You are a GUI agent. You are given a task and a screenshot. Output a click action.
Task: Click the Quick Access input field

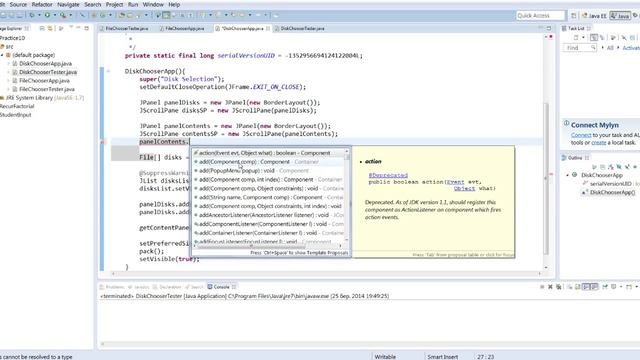click(x=540, y=16)
